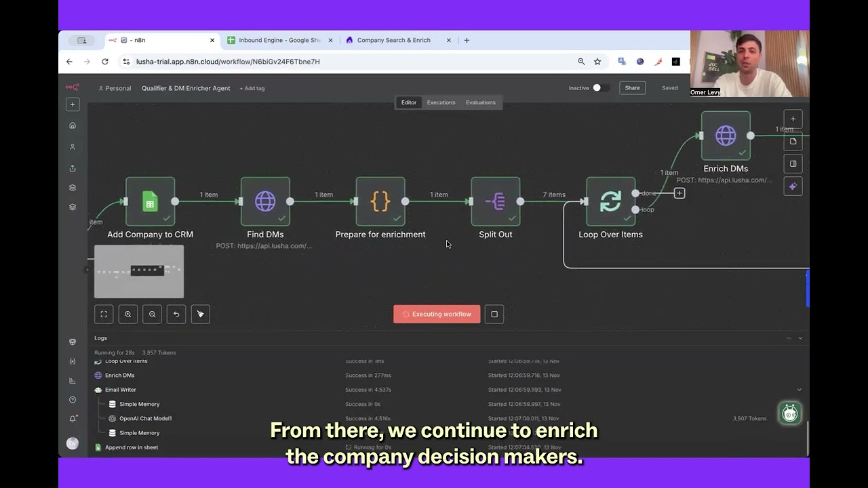This screenshot has width=868, height=488.
Task: Select the Add Company to CRM node
Action: click(150, 201)
